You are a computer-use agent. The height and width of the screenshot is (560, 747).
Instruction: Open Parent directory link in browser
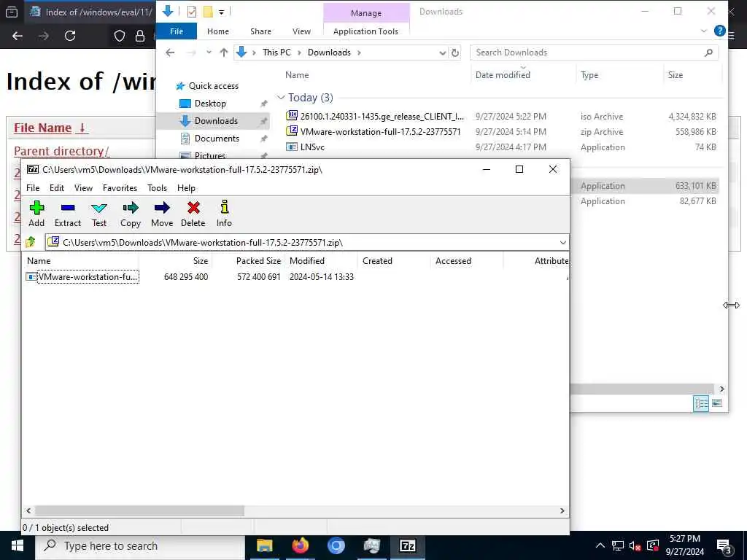click(x=61, y=151)
